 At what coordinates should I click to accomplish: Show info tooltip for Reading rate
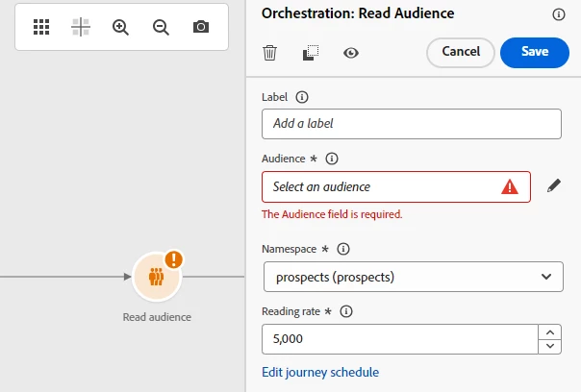point(346,311)
